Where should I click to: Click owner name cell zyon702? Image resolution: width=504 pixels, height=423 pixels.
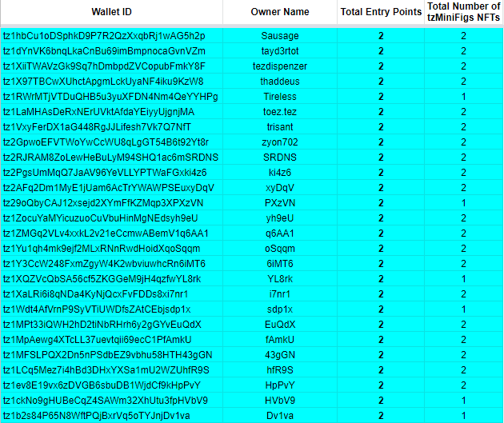click(280, 142)
